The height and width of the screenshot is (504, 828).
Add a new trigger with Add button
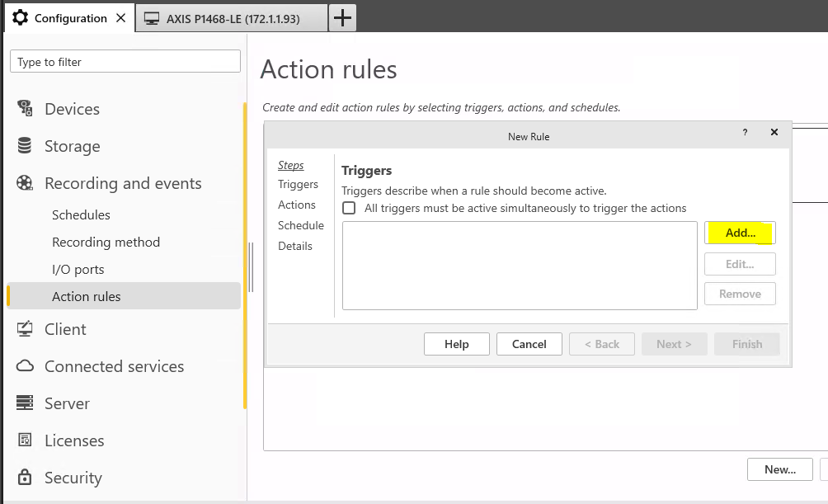tap(740, 233)
